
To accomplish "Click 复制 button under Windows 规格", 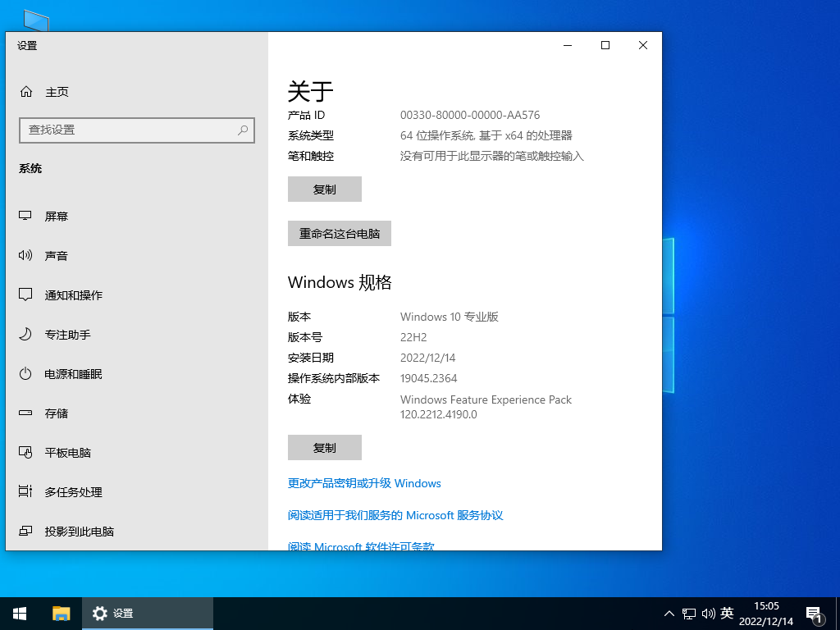I will 324,447.
